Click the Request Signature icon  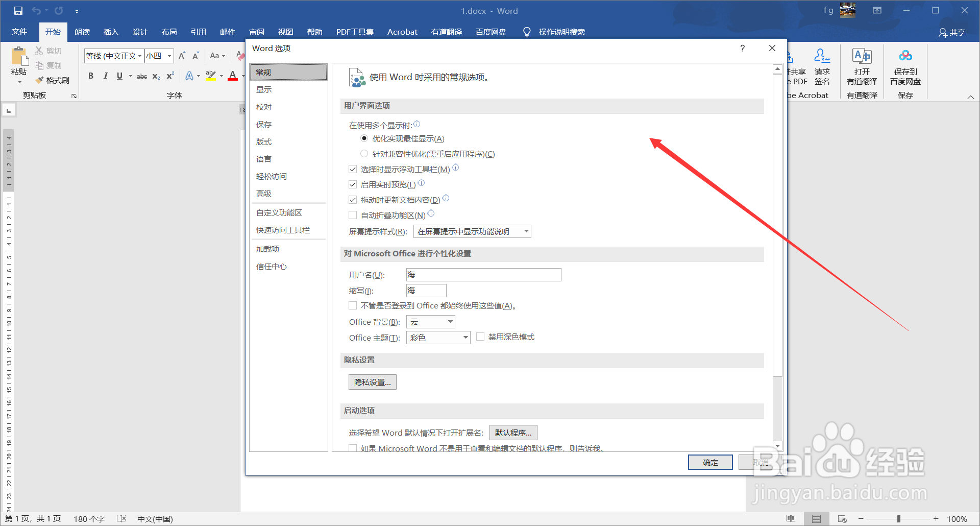(x=822, y=55)
